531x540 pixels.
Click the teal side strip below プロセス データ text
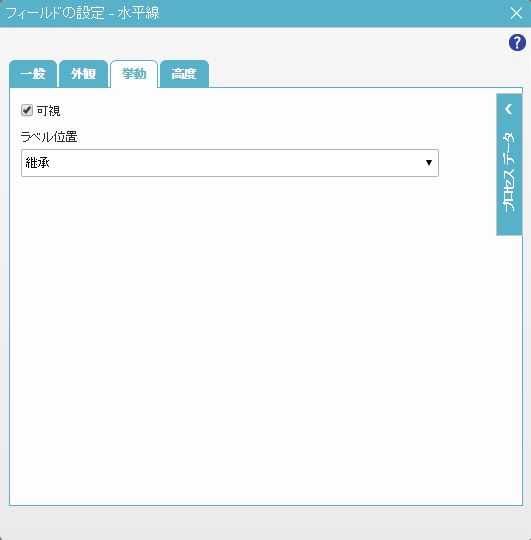(x=509, y=224)
